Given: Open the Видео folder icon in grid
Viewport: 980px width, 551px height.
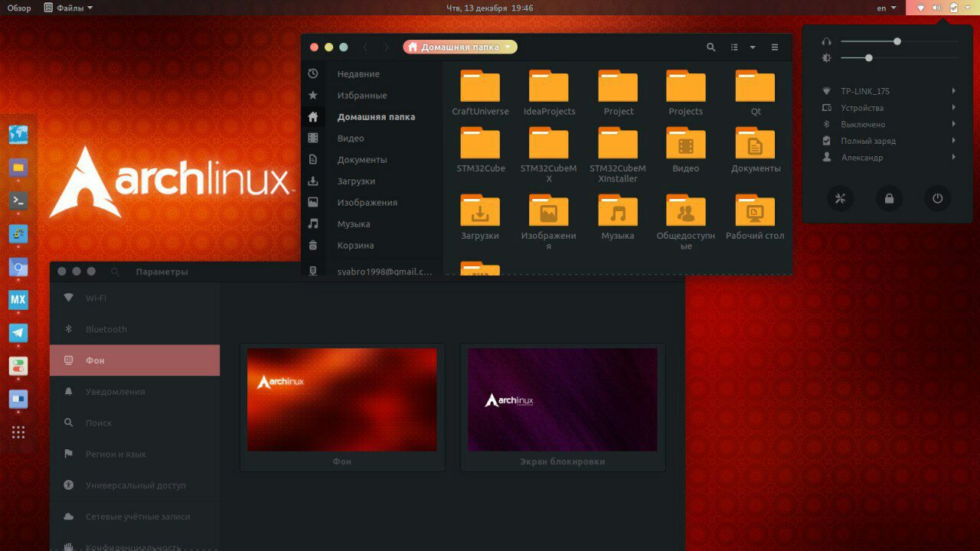Looking at the screenshot, I should (x=686, y=150).
